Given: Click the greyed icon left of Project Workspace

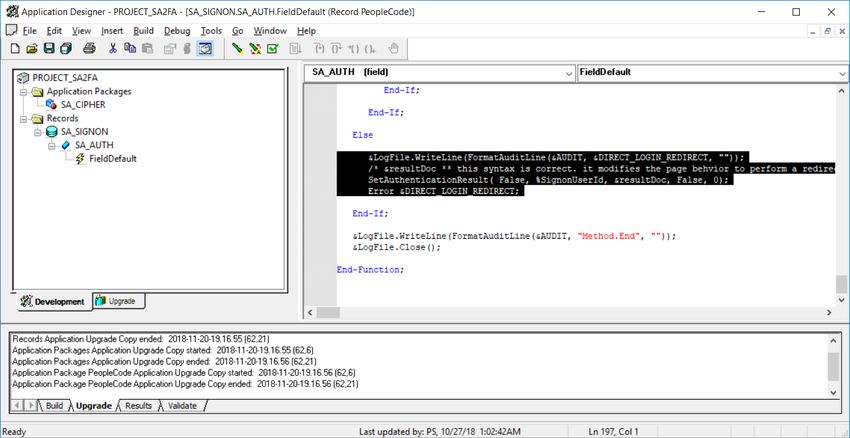Looking at the screenshot, I should click(187, 49).
